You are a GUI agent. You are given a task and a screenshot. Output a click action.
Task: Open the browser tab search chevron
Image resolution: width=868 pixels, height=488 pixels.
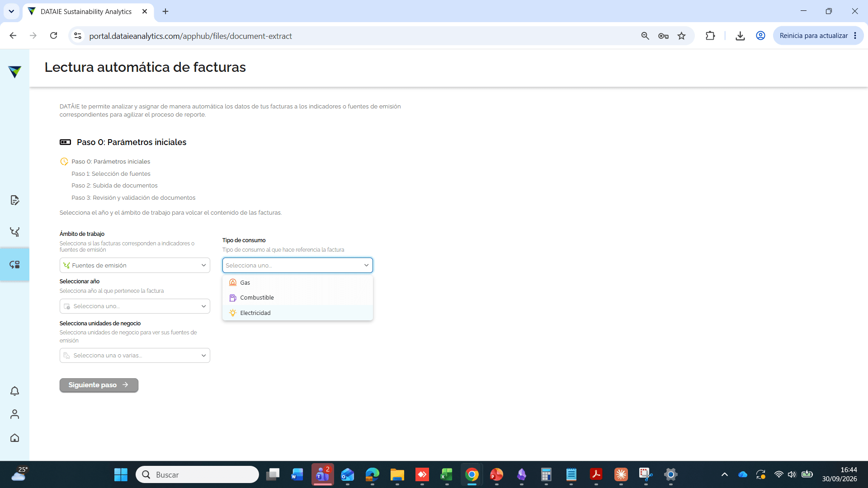point(11,11)
